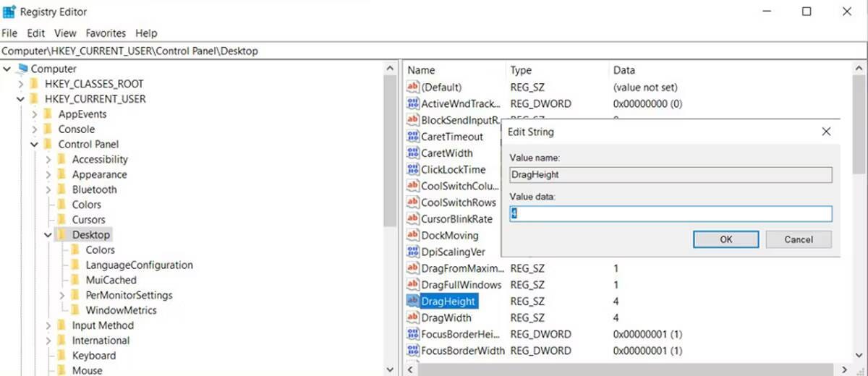Click the registry path address bar
Image resolution: width=868 pixels, height=376 pixels.
click(434, 51)
